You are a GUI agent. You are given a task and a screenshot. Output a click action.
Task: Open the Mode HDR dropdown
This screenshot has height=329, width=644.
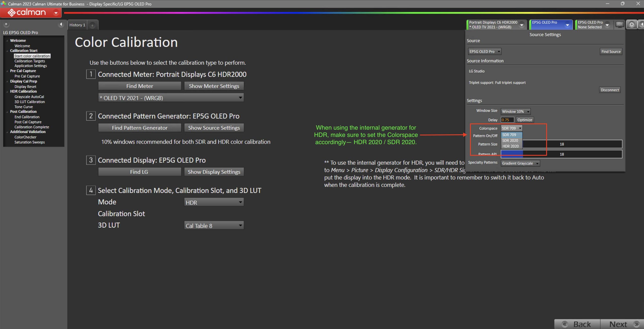click(x=214, y=202)
